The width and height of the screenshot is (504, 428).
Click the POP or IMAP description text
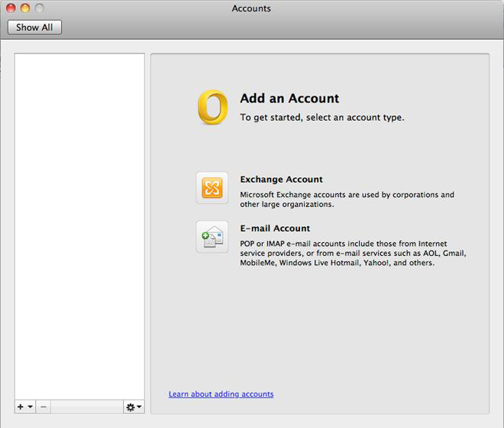pos(352,252)
